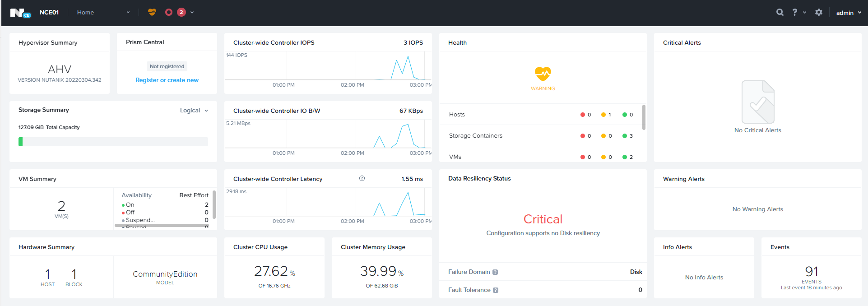Open the cluster health heart icon in header
Image resolution: width=868 pixels, height=306 pixels.
click(152, 12)
